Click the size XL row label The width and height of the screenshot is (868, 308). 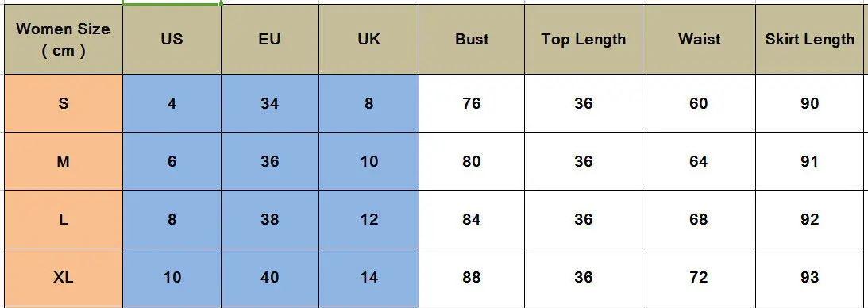[63, 277]
